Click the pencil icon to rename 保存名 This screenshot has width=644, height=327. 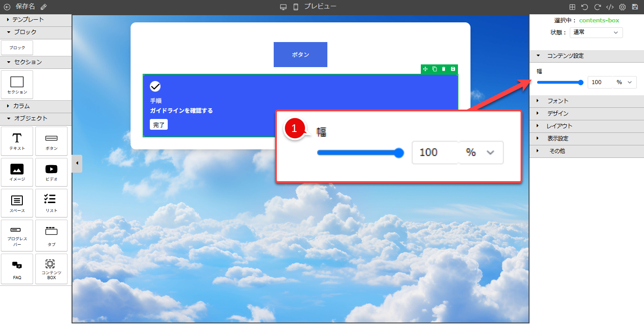click(x=43, y=7)
